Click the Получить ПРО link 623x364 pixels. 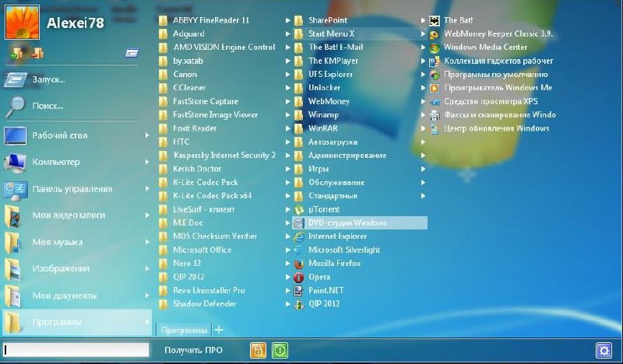pos(193,351)
